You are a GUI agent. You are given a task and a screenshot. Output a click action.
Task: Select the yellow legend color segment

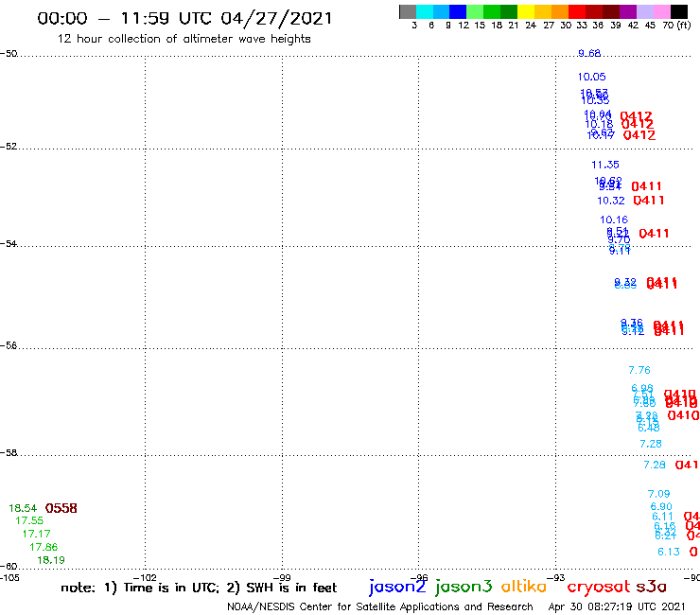point(526,11)
